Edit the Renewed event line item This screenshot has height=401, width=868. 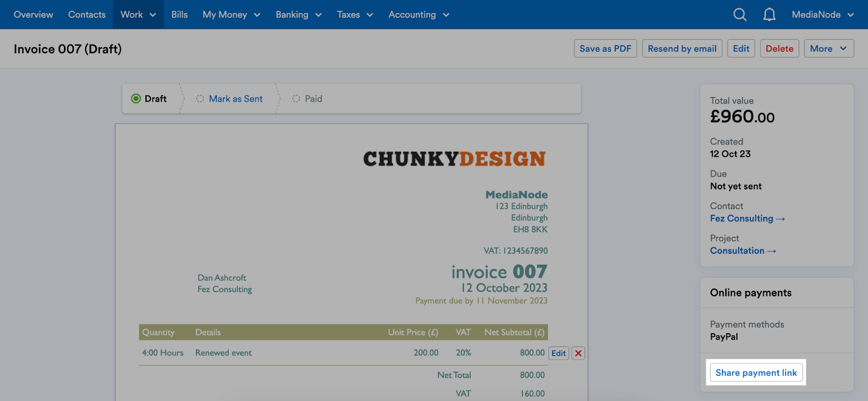pyautogui.click(x=559, y=353)
